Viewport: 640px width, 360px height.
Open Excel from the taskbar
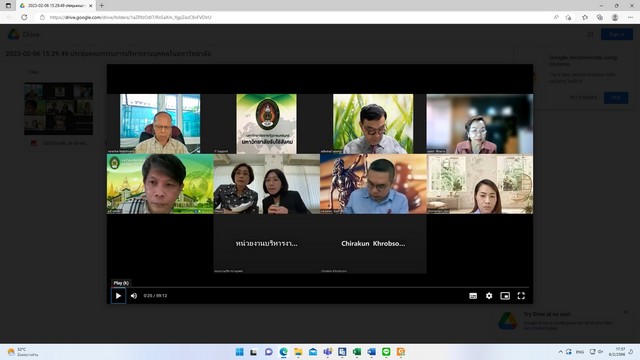point(357,352)
